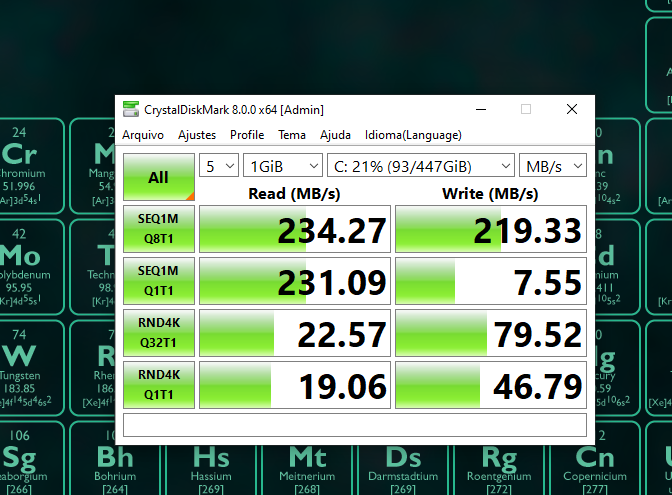Click the RND4K Q1T1 write result 46.79
The width and height of the screenshot is (672, 495).
(491, 384)
